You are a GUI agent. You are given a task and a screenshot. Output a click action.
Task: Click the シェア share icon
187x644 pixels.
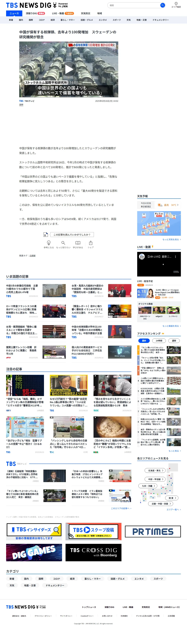(x=91, y=243)
